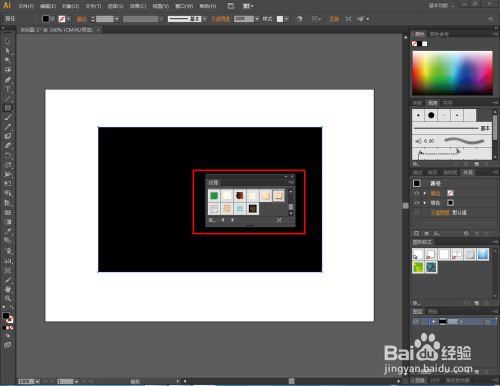The height and width of the screenshot is (386, 500).
Task: Select the Eraser tool
Action: [8, 146]
